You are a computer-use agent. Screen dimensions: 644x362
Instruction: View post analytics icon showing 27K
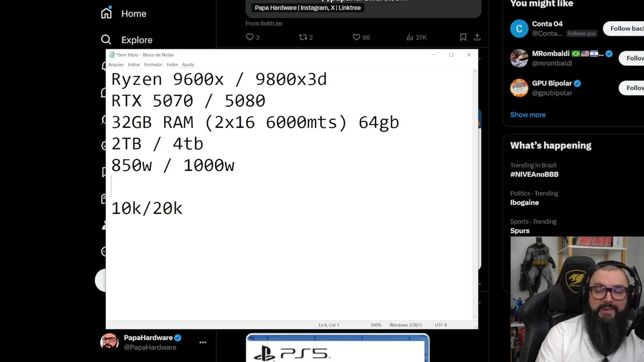410,37
